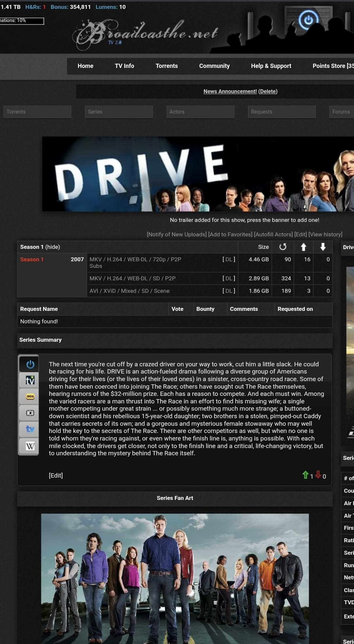Image resolution: width=354 pixels, height=644 pixels.
Task: Open the Series Fan Art cast image
Action: pos(175,579)
